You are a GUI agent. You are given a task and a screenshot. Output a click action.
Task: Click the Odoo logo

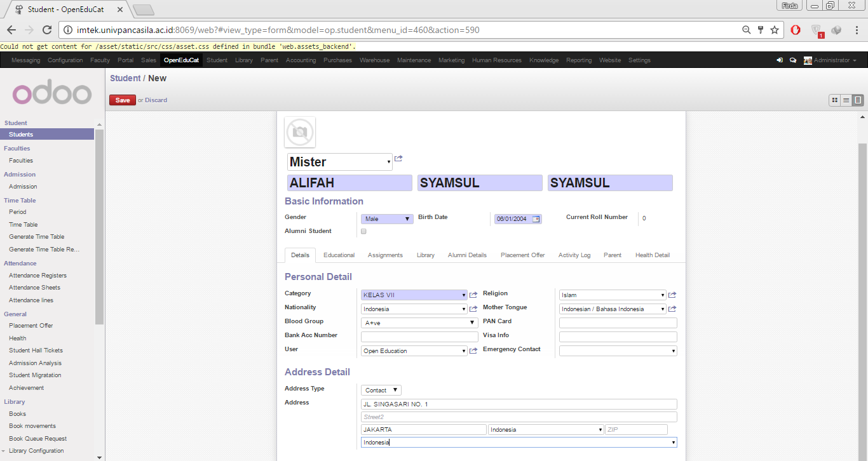click(52, 94)
